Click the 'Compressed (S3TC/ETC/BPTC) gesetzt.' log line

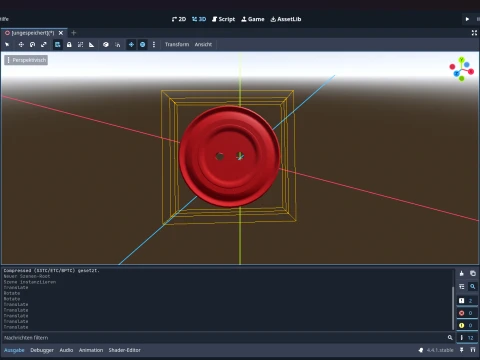pos(51,271)
